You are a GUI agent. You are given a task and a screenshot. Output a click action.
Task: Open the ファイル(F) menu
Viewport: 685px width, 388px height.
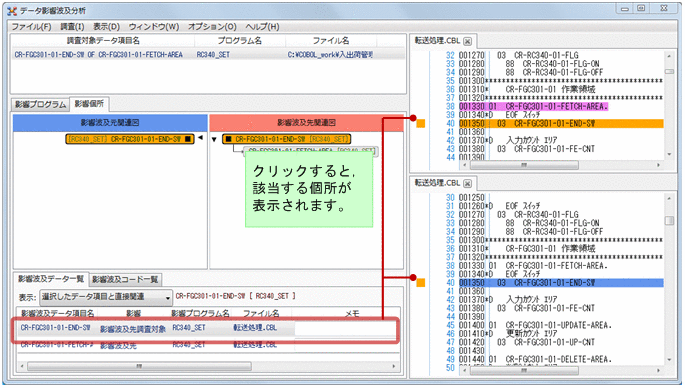coord(31,27)
